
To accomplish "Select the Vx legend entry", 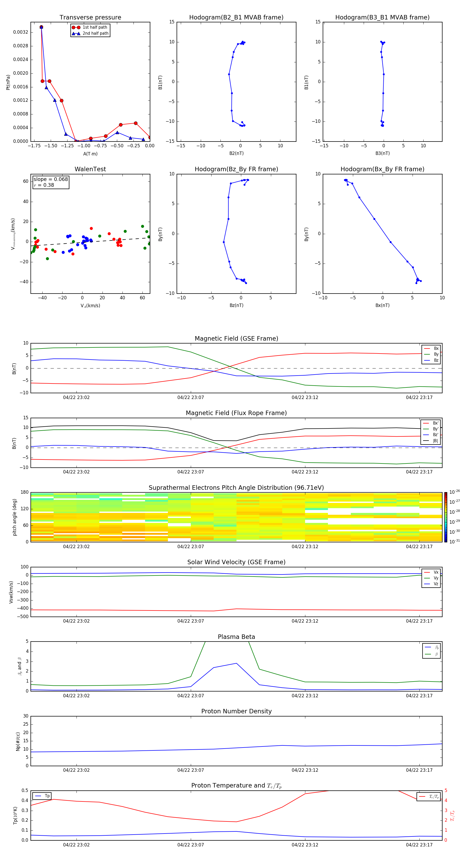I will click(431, 572).
